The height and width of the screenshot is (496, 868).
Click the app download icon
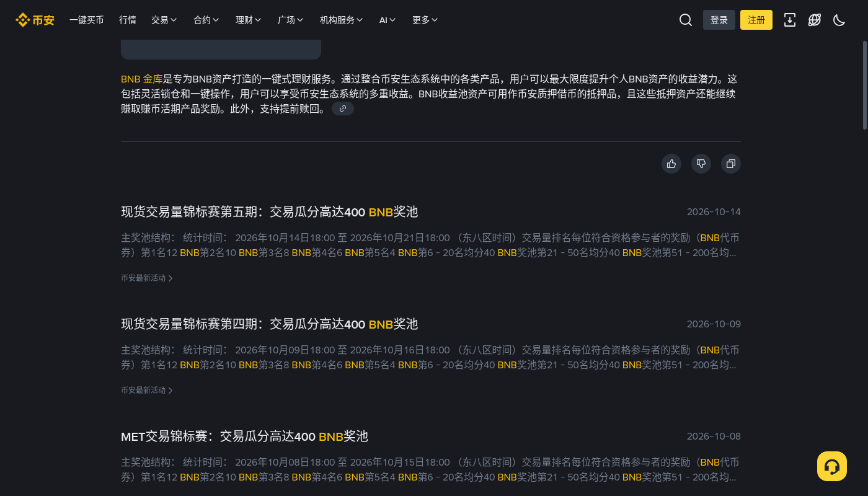pyautogui.click(x=790, y=20)
